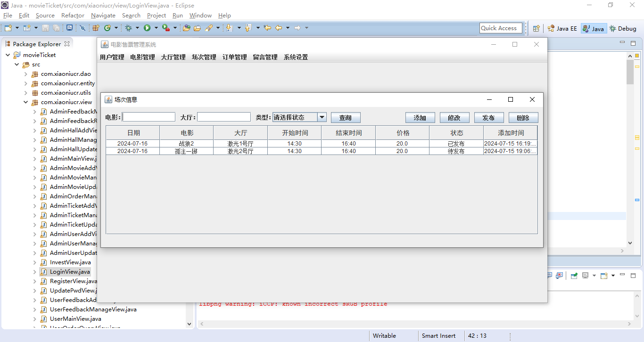Open the 请选择状态 type dropdown

pyautogui.click(x=322, y=117)
